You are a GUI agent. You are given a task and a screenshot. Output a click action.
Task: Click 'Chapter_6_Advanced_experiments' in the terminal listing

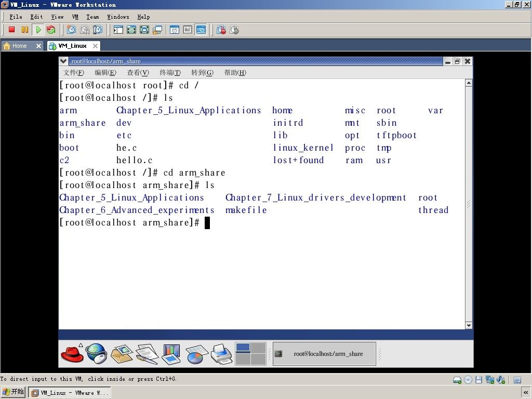pos(137,210)
